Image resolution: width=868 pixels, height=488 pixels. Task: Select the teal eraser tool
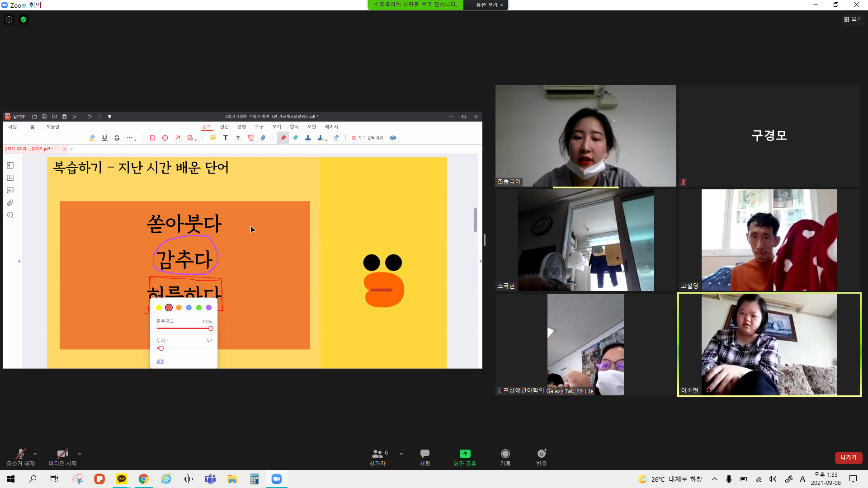[x=296, y=138]
